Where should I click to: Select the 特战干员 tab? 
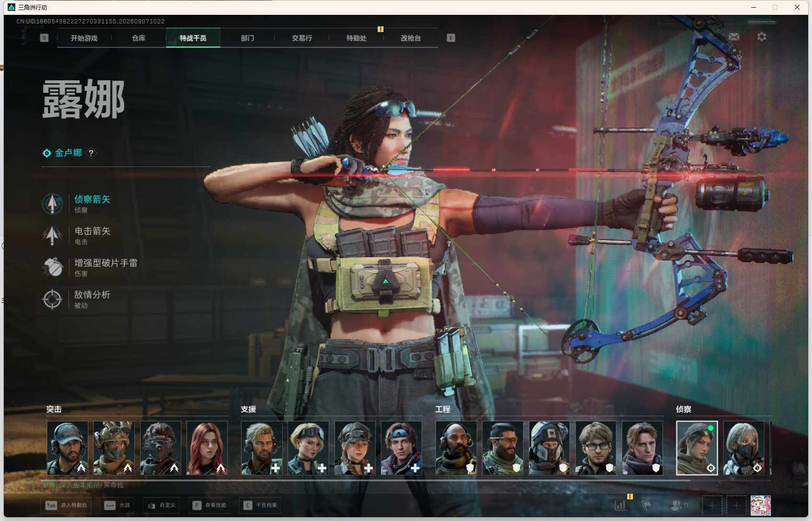pyautogui.click(x=193, y=38)
